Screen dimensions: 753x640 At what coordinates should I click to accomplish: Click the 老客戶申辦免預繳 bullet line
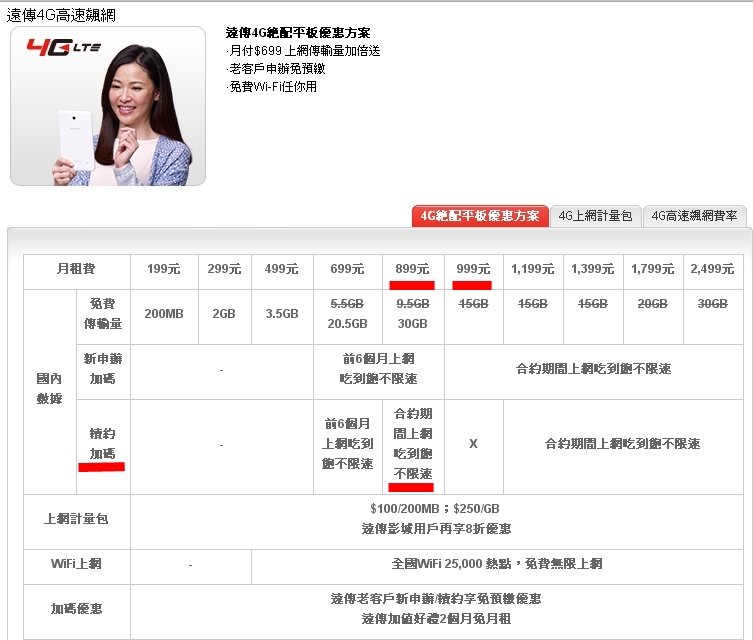point(276,69)
